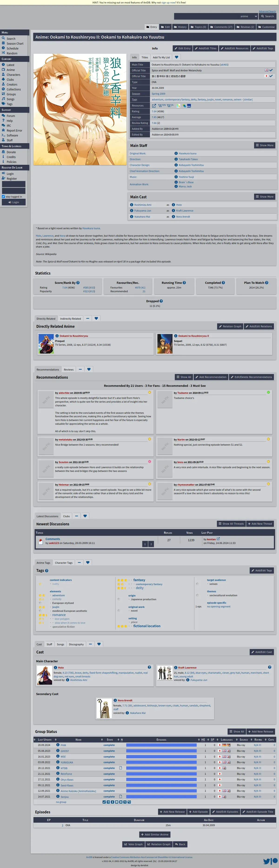The height and width of the screenshot is (868, 279).
Task: Click info icon beside character Holo in Main Cast
Action: pos(173,205)
